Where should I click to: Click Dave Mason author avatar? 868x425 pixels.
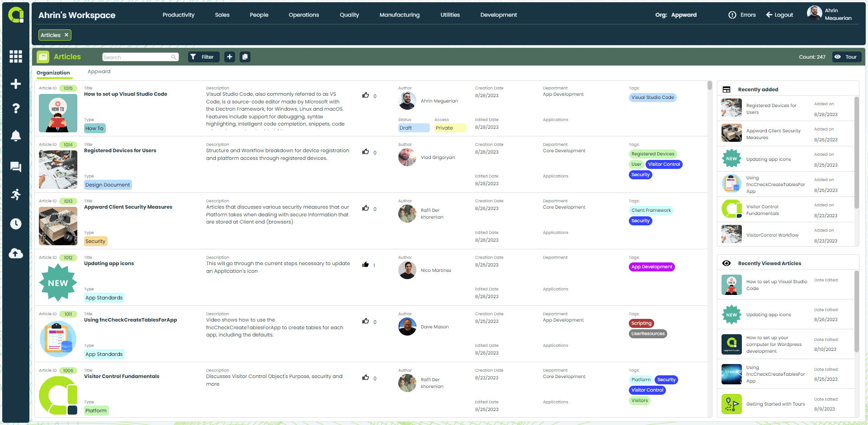point(407,327)
